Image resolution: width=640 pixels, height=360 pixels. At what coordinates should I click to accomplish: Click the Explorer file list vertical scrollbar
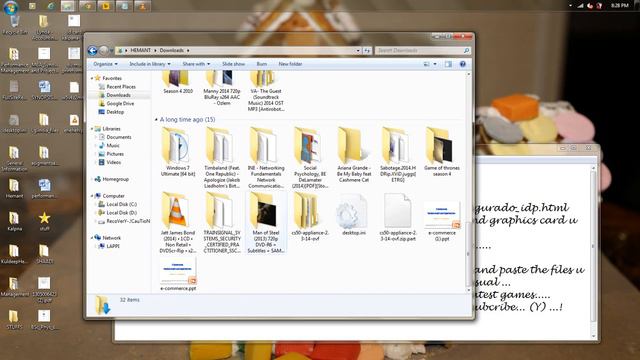pos(468,182)
